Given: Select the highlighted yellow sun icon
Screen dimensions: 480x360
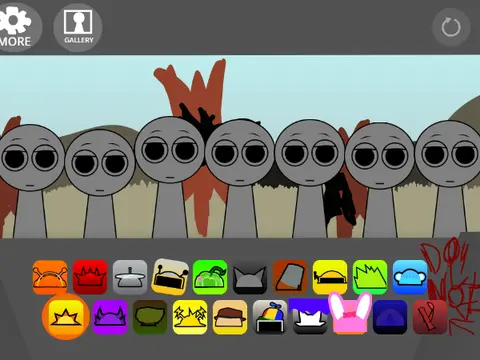Looking at the screenshot, I should [66, 317].
